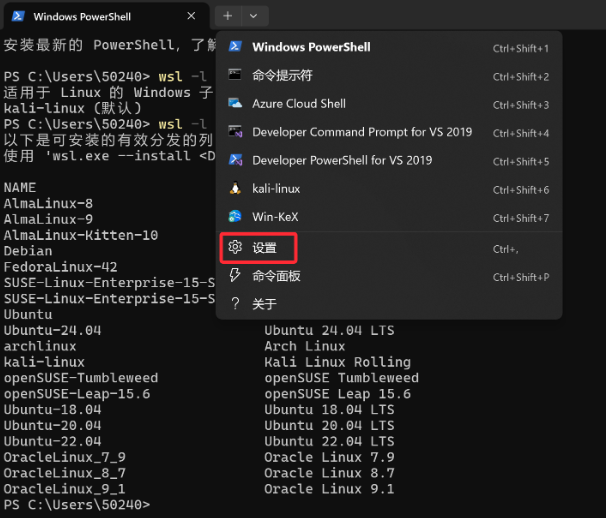
Task: Open Win-KeX profile
Action: (x=389, y=217)
